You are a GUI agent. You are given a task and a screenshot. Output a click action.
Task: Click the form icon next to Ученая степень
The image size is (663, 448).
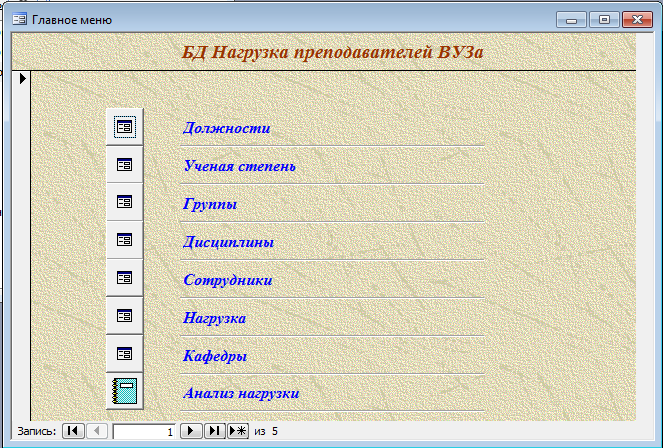coord(124,165)
